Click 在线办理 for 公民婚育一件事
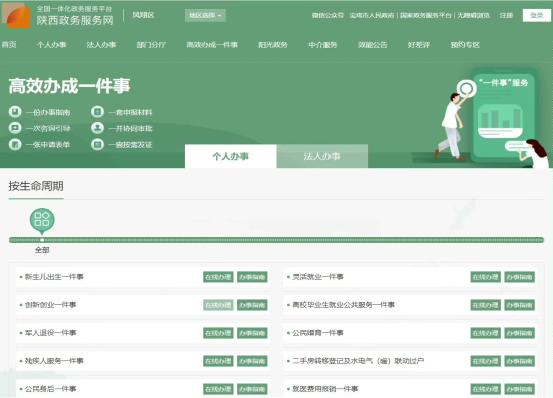The height and width of the screenshot is (398, 553). 485,333
